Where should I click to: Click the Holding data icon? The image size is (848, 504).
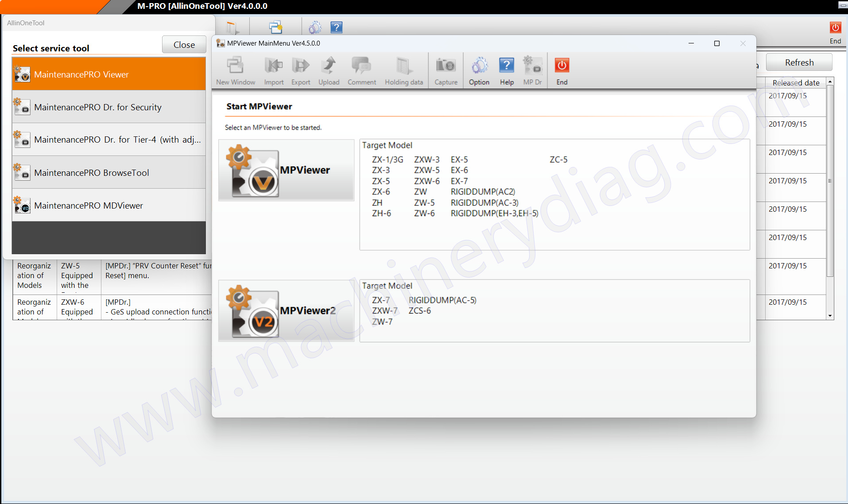click(x=404, y=71)
